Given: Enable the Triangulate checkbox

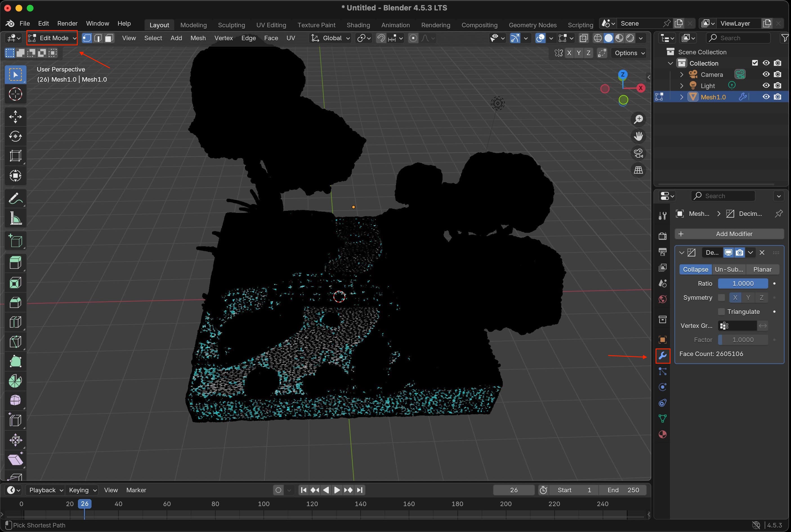Looking at the screenshot, I should pyautogui.click(x=721, y=312).
